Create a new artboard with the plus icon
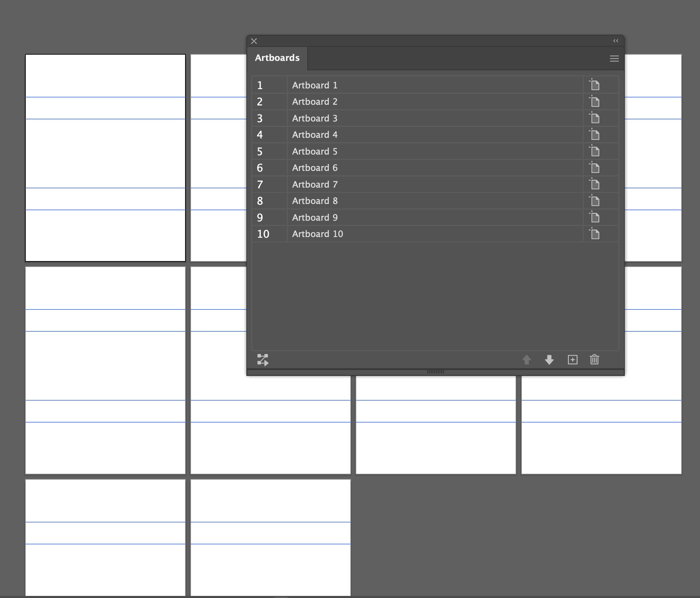The height and width of the screenshot is (598, 700). 572,360
